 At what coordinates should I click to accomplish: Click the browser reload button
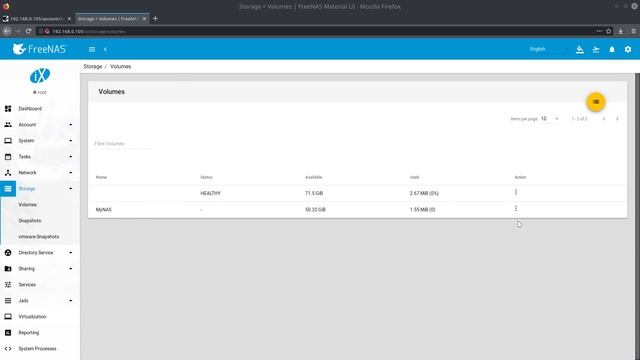click(x=28, y=31)
